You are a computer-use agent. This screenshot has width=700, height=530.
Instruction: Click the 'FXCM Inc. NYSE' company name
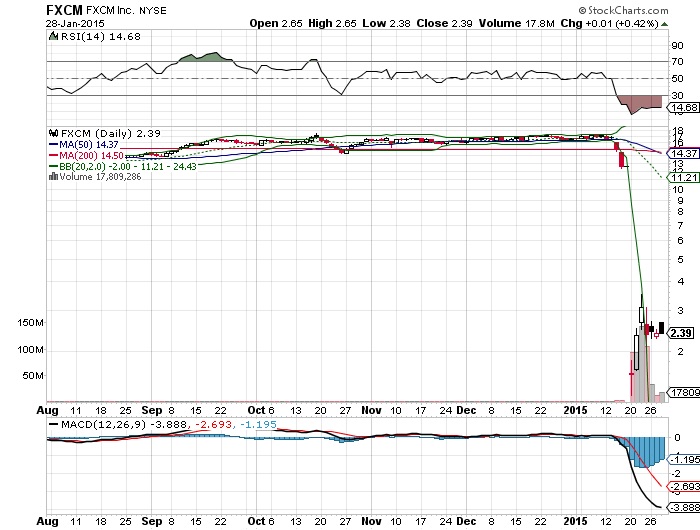click(126, 10)
